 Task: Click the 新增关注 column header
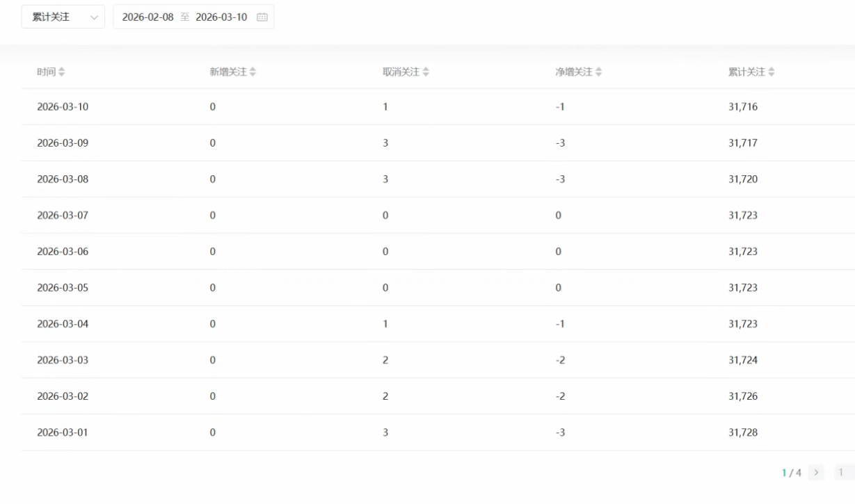pos(228,72)
